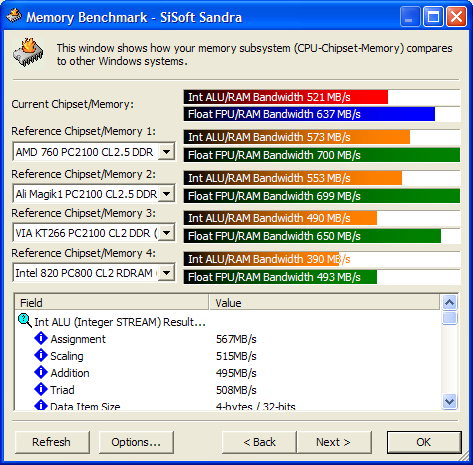Go to previous page with < Back
This screenshot has width=473, height=465.
[259, 442]
